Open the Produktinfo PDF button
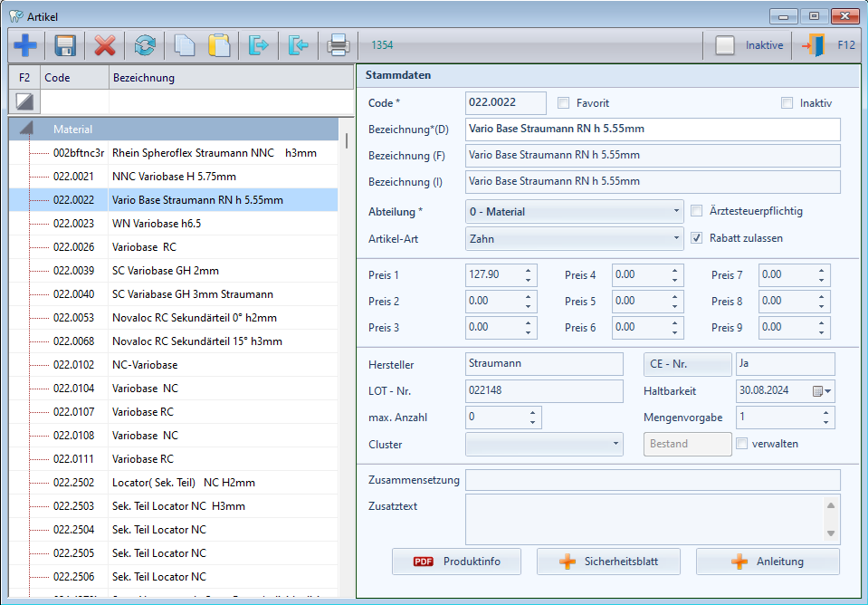This screenshot has height=605, width=868. [x=457, y=562]
